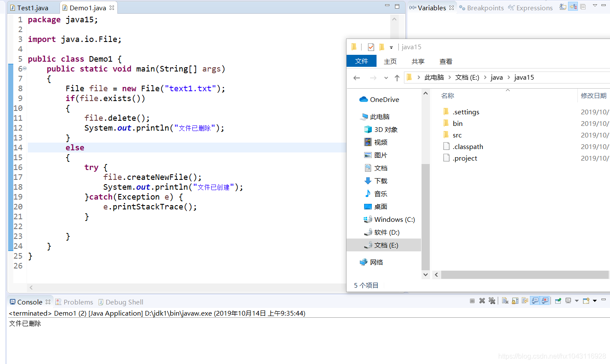Open the recent locations dropdown in Explorer
The height and width of the screenshot is (364, 610).
click(x=386, y=78)
